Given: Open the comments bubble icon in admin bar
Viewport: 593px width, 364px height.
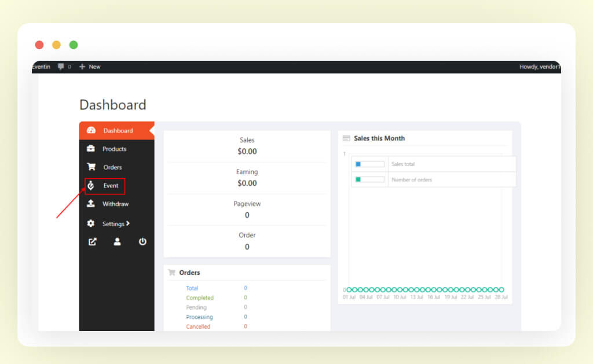Looking at the screenshot, I should pyautogui.click(x=60, y=67).
